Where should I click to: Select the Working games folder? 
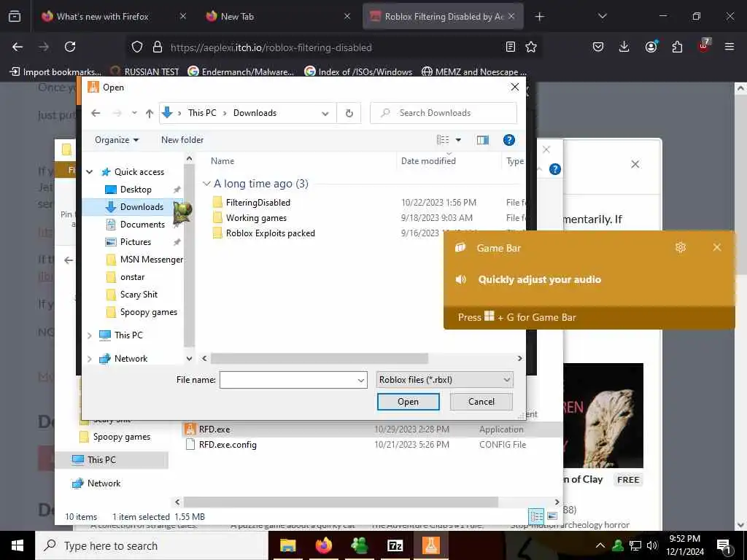click(256, 217)
